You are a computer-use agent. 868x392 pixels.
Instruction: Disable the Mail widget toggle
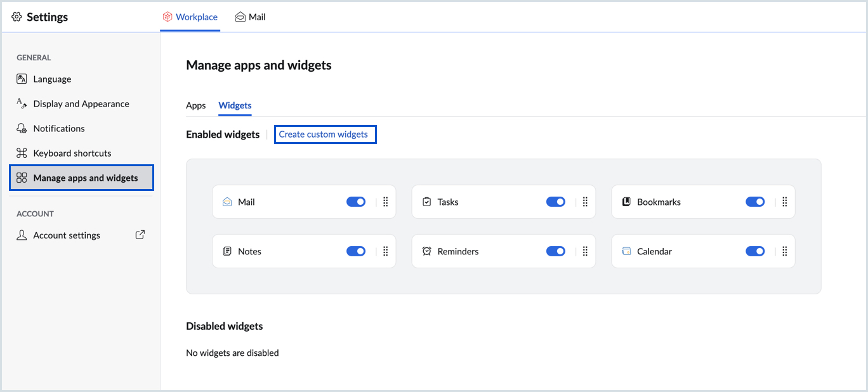pos(356,202)
